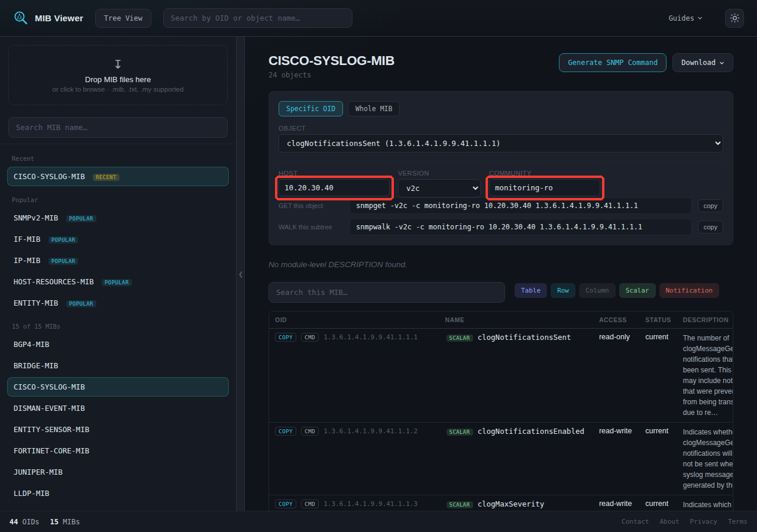
Task: Click the clogMaxSeverity name cell
Action: [x=511, y=504]
